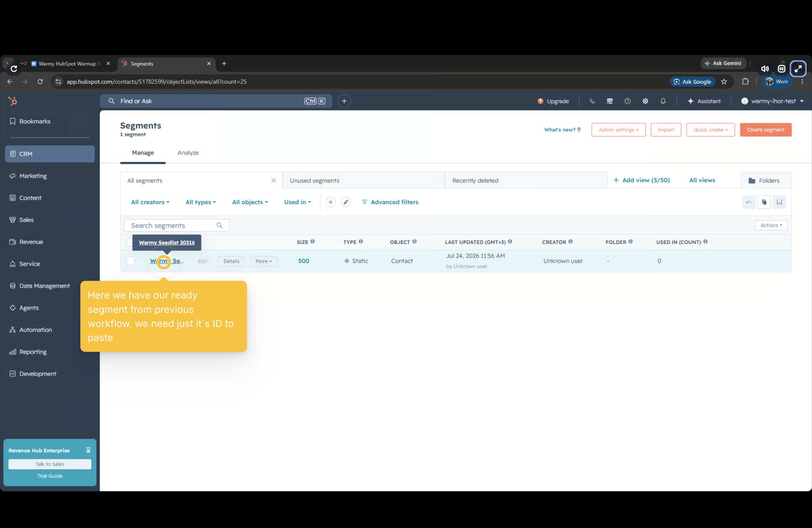The width and height of the screenshot is (812, 528).
Task: Click the add quick filter plus icon
Action: 330,202
